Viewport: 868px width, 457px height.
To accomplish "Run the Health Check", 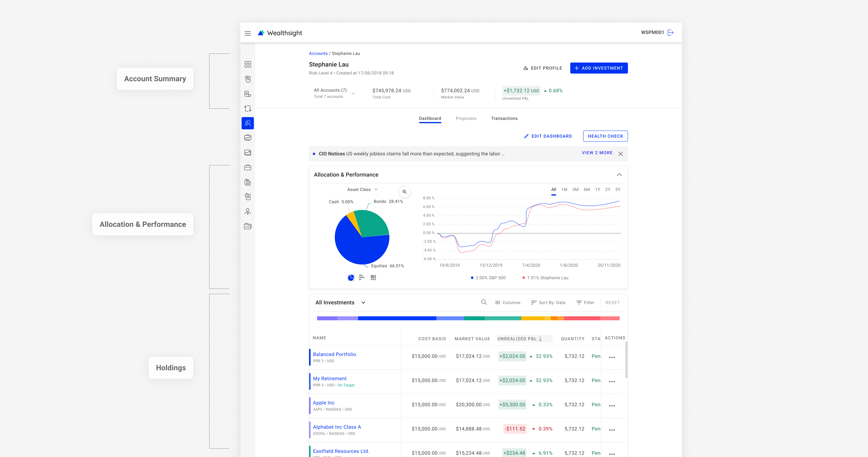I will pyautogui.click(x=605, y=136).
